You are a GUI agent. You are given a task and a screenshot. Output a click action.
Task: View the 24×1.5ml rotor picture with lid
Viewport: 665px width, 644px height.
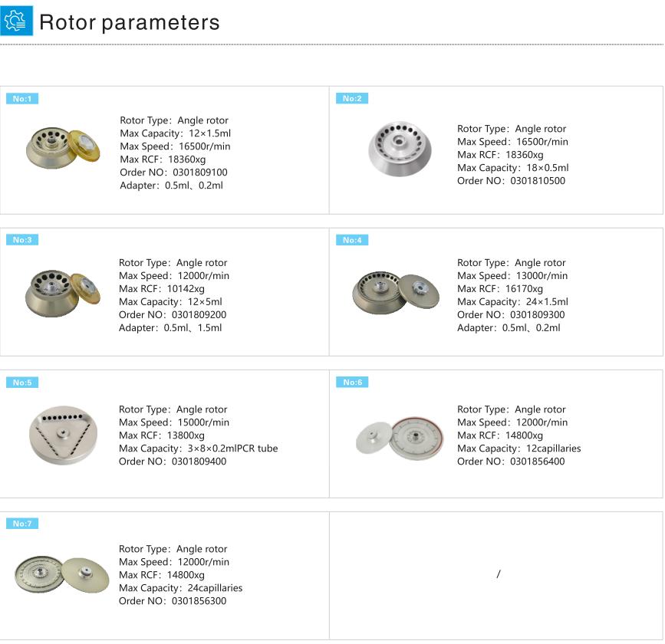pos(396,293)
